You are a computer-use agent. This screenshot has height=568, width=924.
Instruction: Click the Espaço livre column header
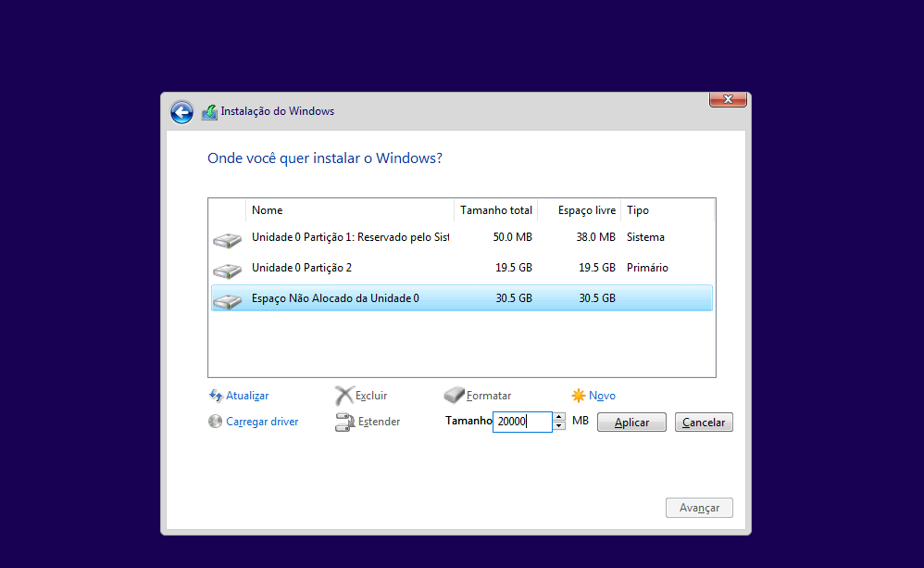click(580, 210)
